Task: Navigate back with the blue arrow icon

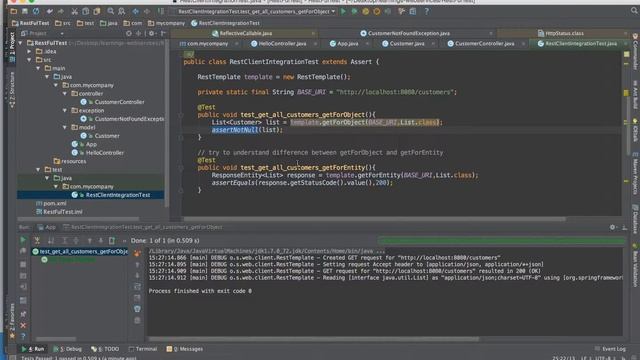Action: point(136,11)
